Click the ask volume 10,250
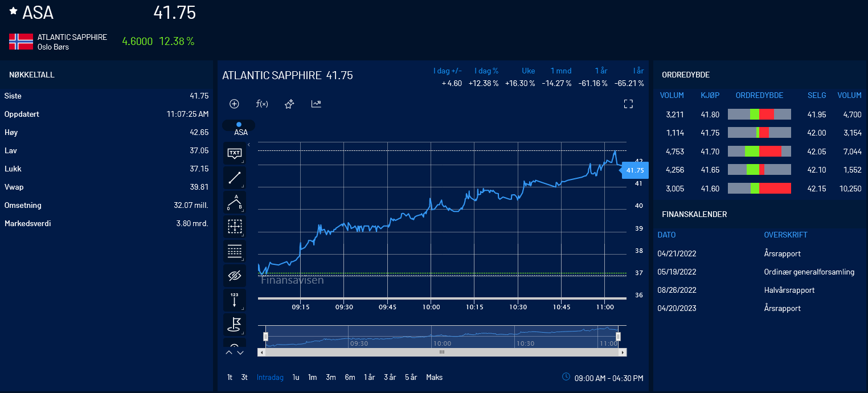Image resolution: width=868 pixels, height=393 pixels. 850,189
